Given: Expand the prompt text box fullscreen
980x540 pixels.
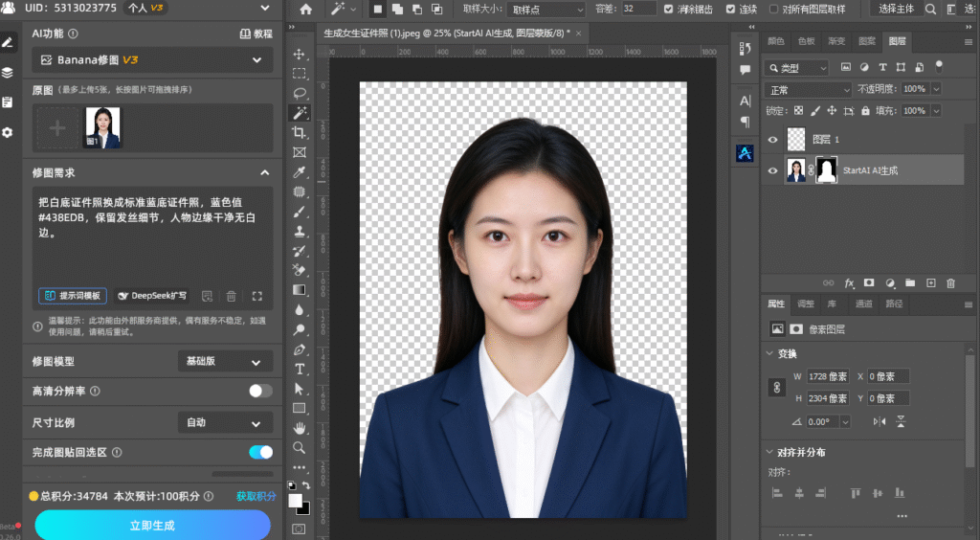Looking at the screenshot, I should point(256,296).
